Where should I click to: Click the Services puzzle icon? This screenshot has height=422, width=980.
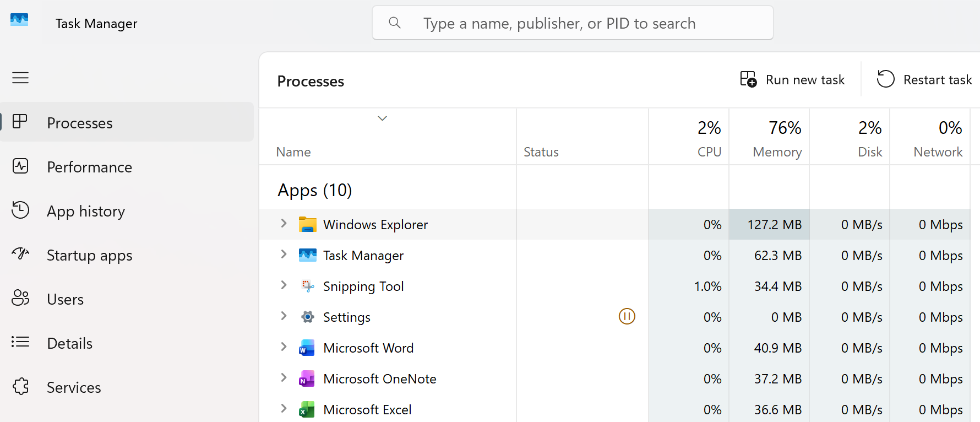point(20,386)
